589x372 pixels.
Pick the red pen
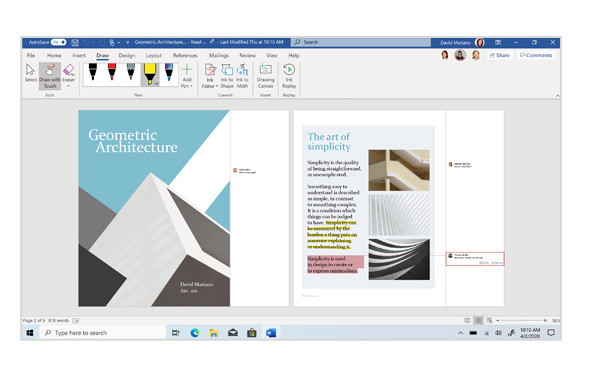112,72
